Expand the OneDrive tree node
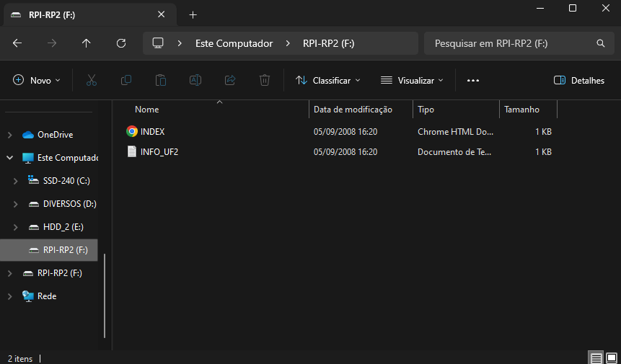621x364 pixels. 9,135
